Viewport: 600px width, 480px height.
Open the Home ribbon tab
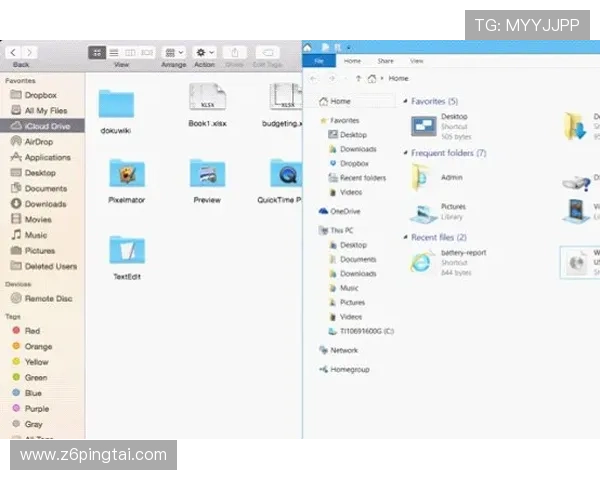point(353,61)
